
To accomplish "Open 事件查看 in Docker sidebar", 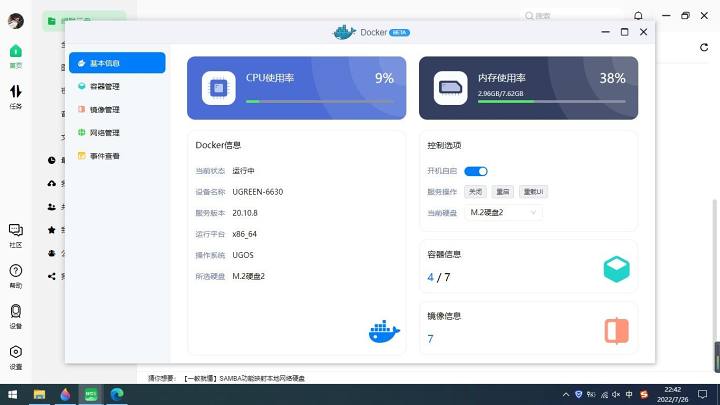I will tap(117, 156).
